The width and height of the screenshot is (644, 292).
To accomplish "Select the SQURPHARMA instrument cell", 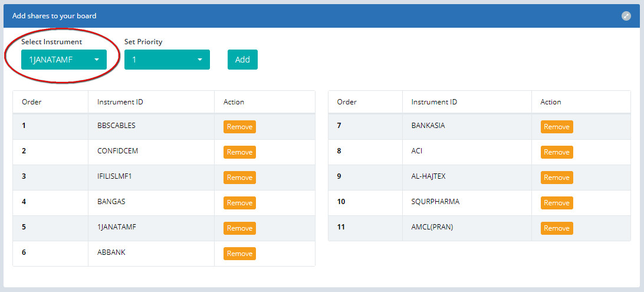I will (x=435, y=202).
